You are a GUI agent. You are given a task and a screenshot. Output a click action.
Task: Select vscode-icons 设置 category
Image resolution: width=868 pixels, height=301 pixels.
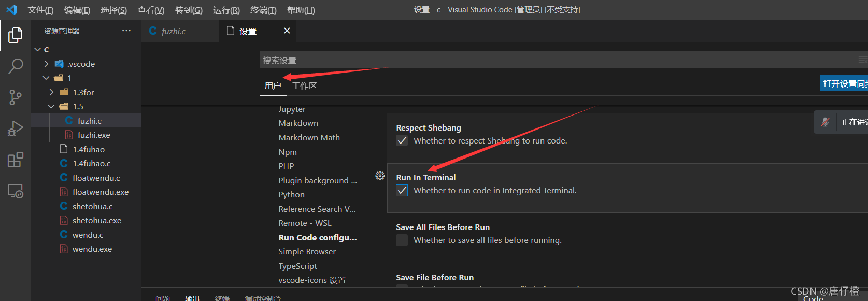312,280
